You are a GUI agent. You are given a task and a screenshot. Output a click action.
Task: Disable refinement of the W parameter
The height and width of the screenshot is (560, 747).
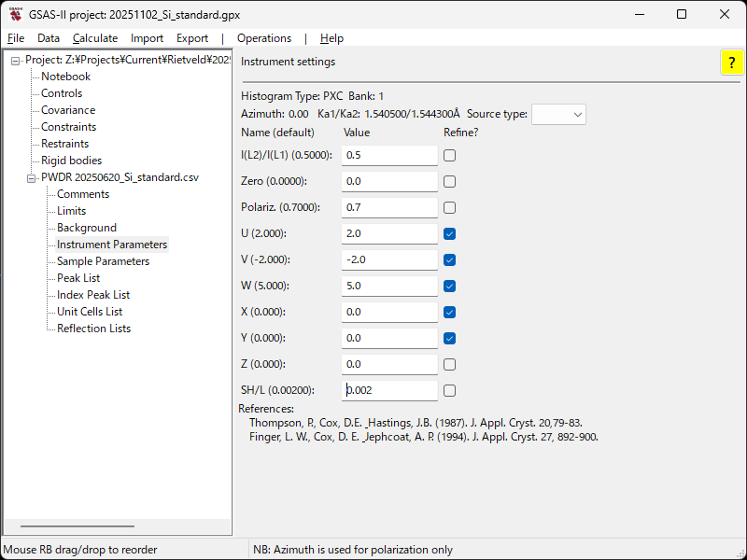click(x=450, y=286)
